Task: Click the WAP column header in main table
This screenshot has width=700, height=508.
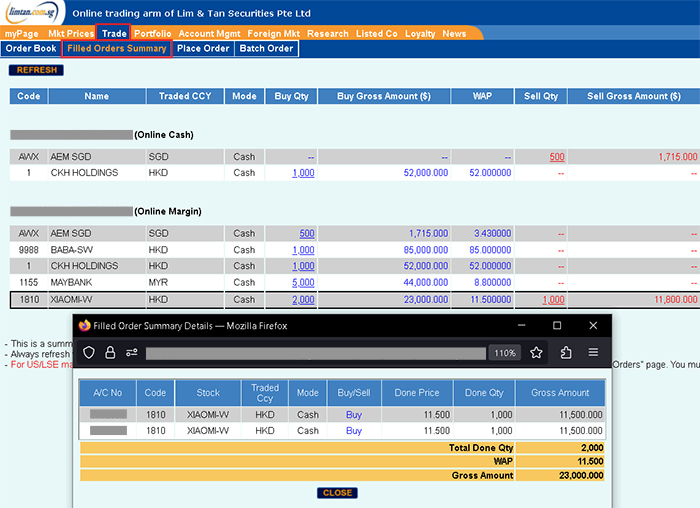Action: 482,96
